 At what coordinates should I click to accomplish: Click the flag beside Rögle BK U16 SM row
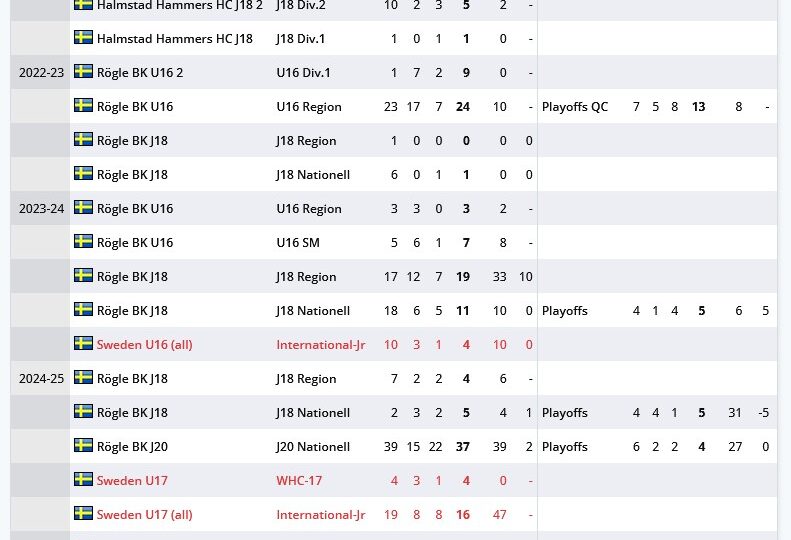coord(83,241)
